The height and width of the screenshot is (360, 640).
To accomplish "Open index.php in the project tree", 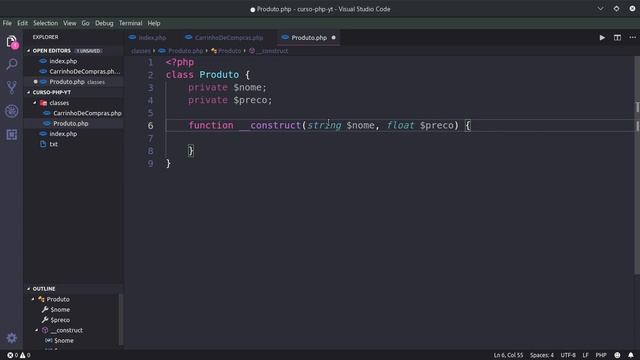I will coord(63,133).
